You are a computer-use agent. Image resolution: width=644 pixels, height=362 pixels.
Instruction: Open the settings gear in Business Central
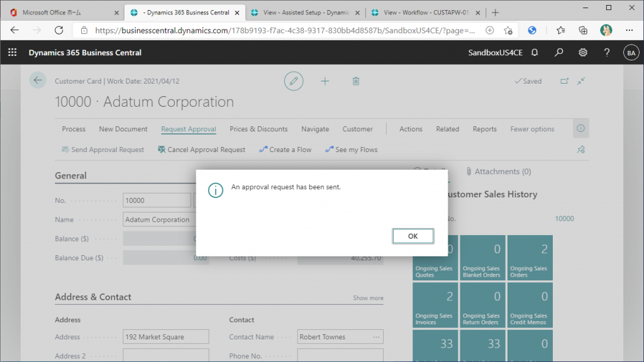pos(583,53)
